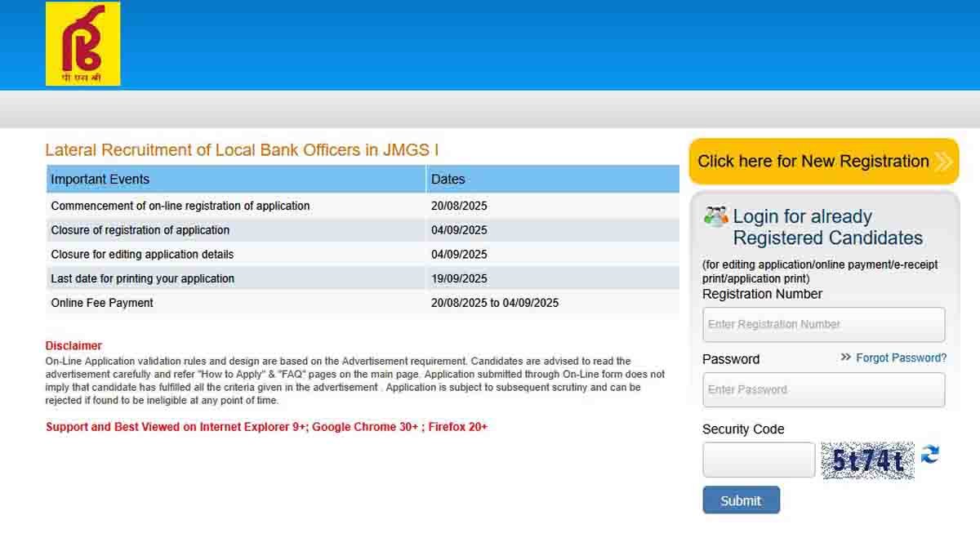This screenshot has width=980, height=551.
Task: Click the users icon beside the Login heading
Action: (715, 217)
